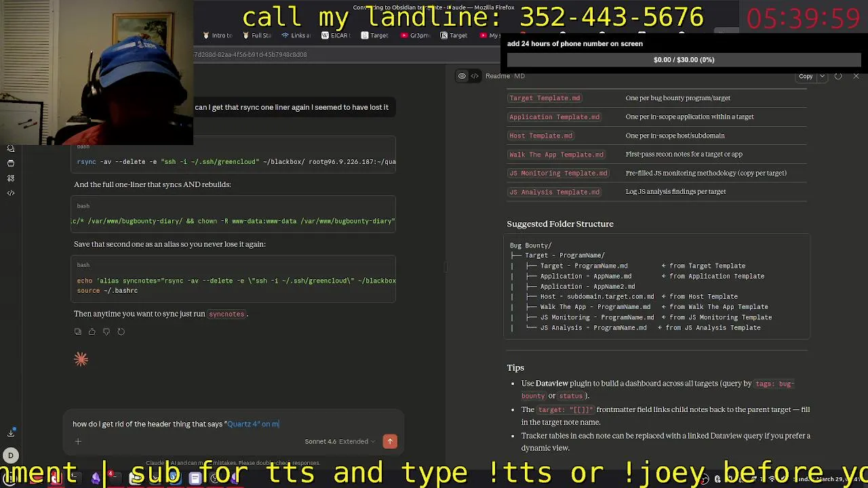
Task: Click the Bug Bounty/ tree root line
Action: pos(531,245)
